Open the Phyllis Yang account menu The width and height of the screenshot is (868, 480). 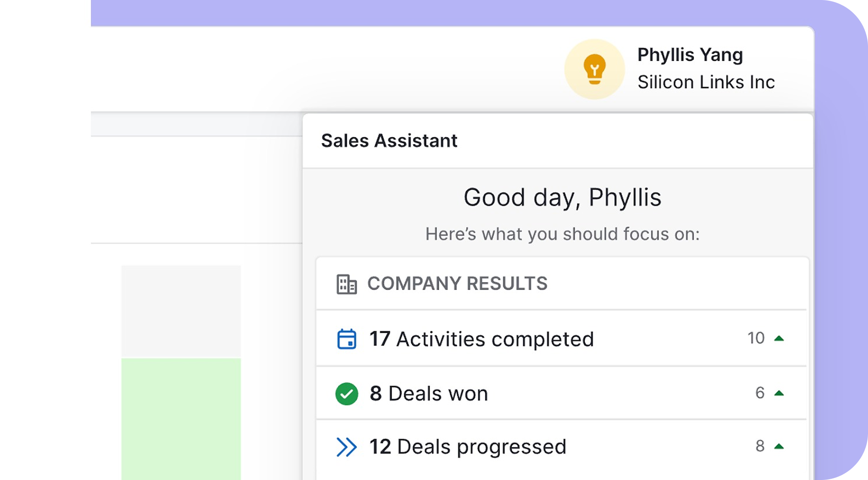[690, 55]
